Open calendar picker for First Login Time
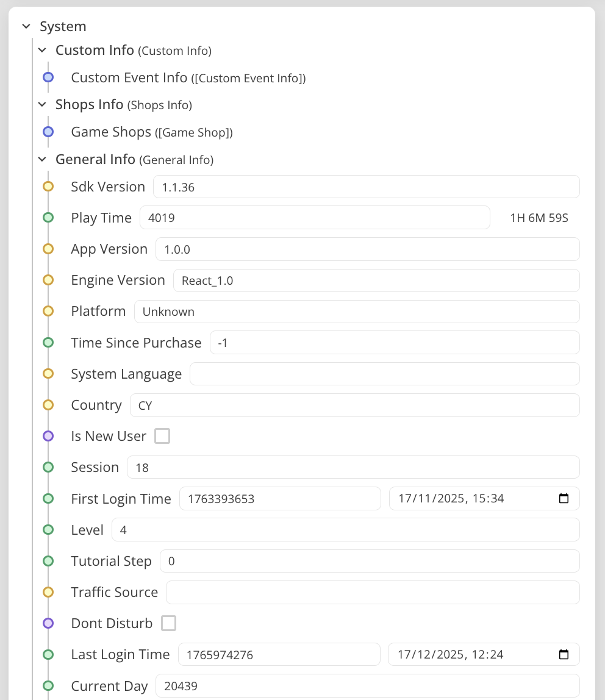The image size is (605, 700). tap(564, 499)
